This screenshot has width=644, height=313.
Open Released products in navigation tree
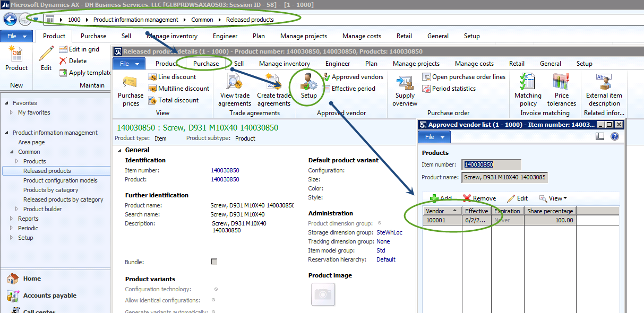(x=47, y=171)
